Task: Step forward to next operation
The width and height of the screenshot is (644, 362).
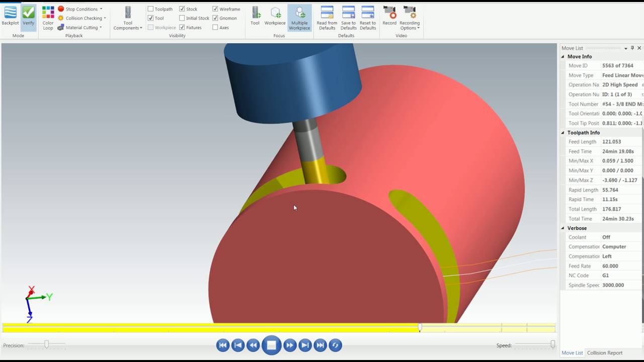Action: tap(305, 345)
